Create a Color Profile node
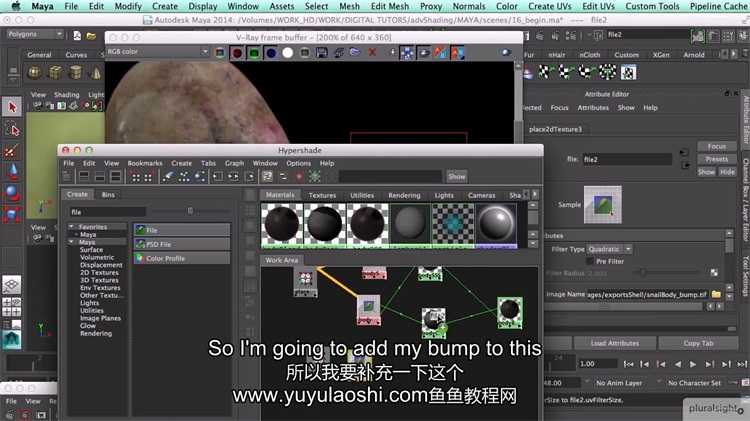 point(182,258)
